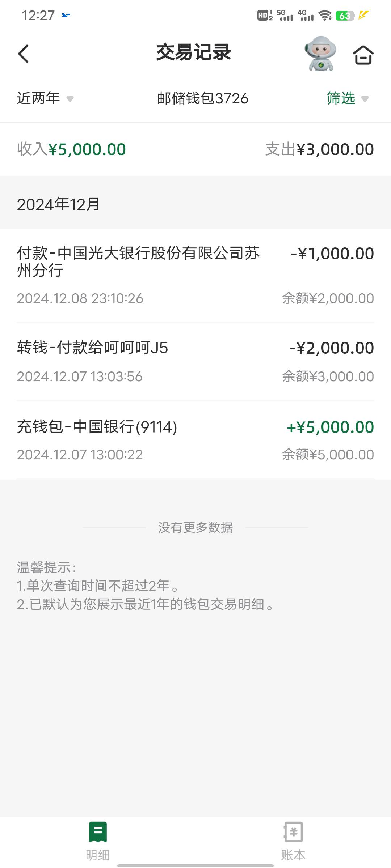
Task: Open the 中国光大银行 payment transaction
Action: [x=195, y=276]
